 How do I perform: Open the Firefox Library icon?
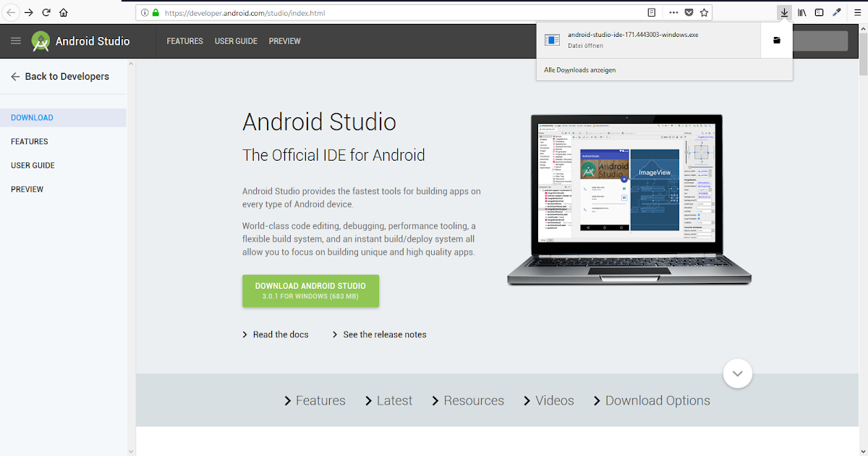pos(803,12)
